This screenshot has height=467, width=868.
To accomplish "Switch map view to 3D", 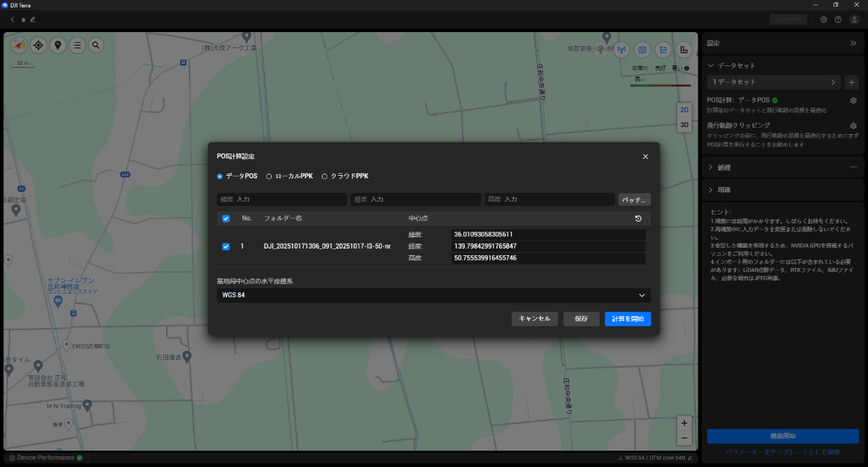I will pos(684,125).
